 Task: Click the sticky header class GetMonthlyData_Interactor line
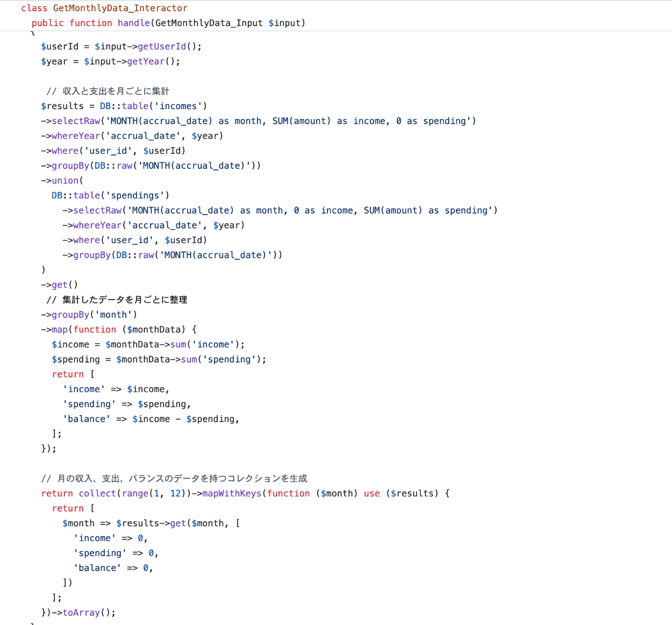pyautogui.click(x=104, y=8)
